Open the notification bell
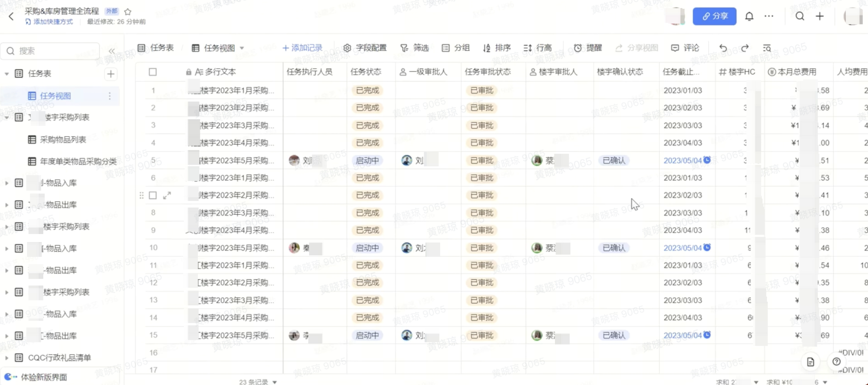This screenshot has height=385, width=868. pos(749,16)
